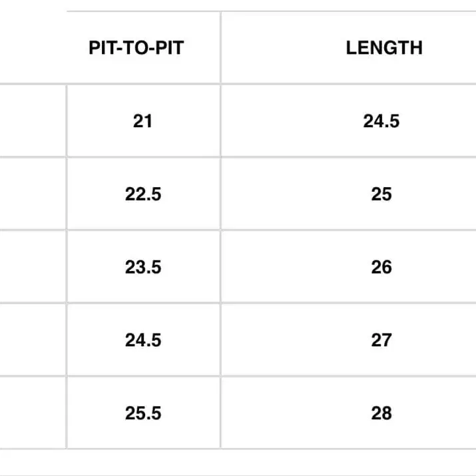476x476 pixels.
Task: Select the length cell showing 26
Action: tap(348, 266)
